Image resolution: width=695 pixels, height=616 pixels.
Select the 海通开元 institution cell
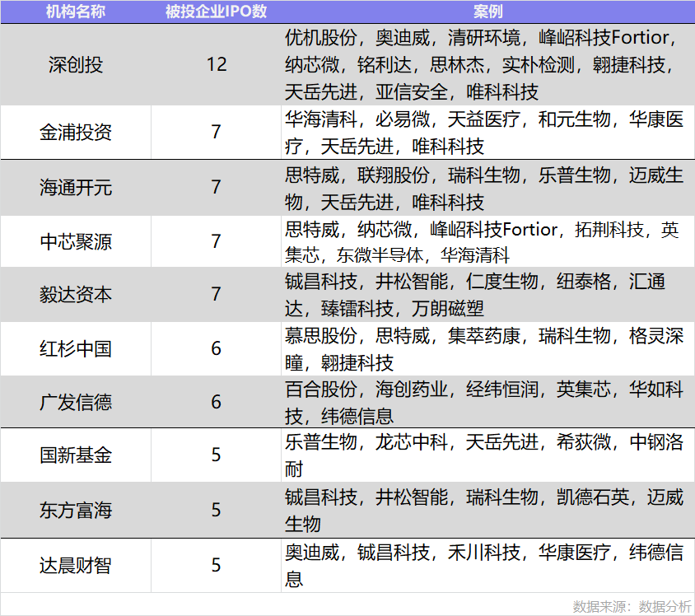[x=76, y=188]
